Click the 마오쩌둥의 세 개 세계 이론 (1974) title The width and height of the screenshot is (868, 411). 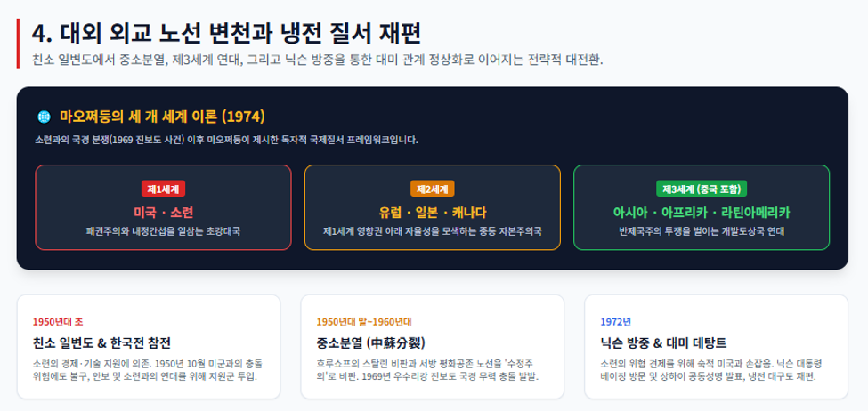tap(162, 117)
